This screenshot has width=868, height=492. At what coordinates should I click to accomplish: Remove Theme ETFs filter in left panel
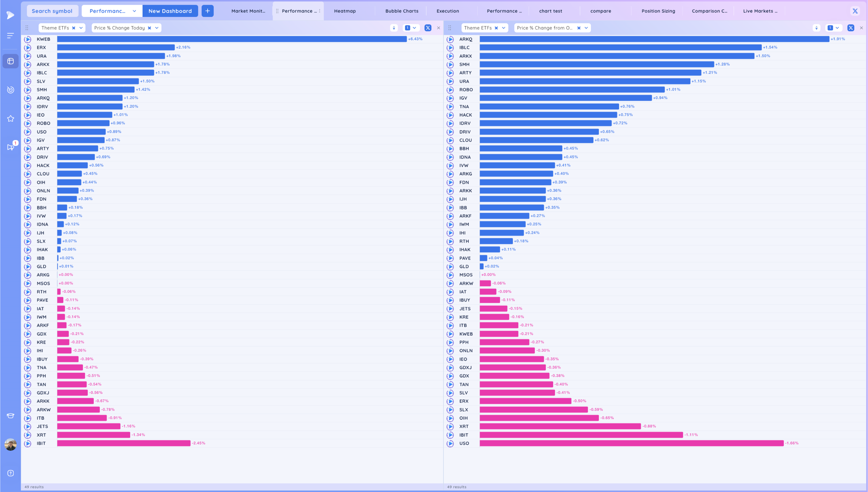click(x=74, y=28)
